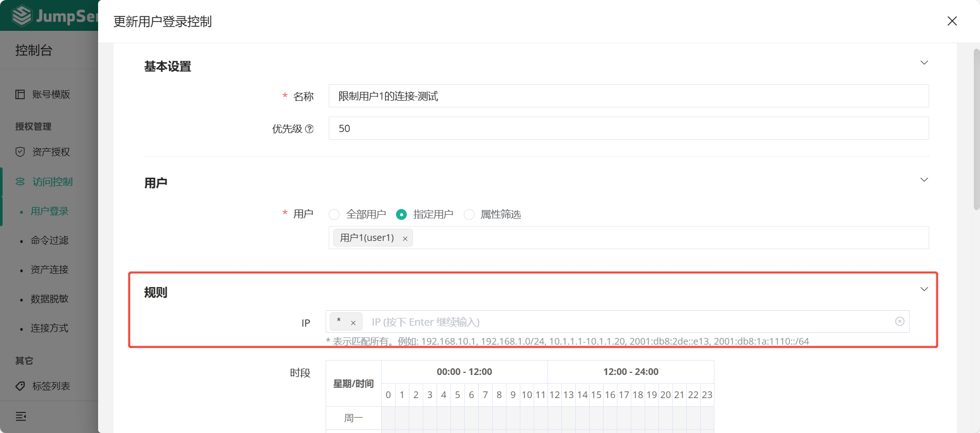Collapse the 用户 section chevron
Screen dimensions: 980x433
click(924, 180)
